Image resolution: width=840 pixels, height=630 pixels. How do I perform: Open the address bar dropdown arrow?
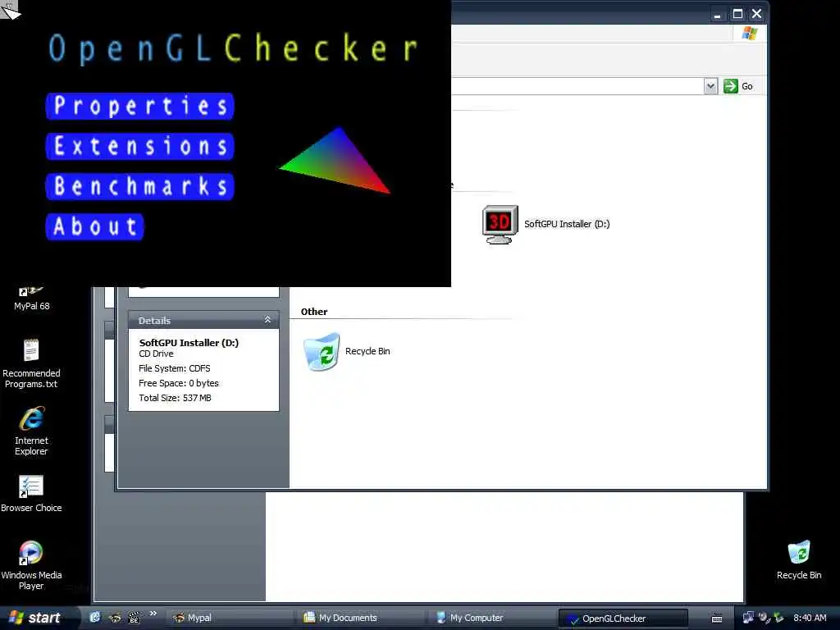(710, 86)
